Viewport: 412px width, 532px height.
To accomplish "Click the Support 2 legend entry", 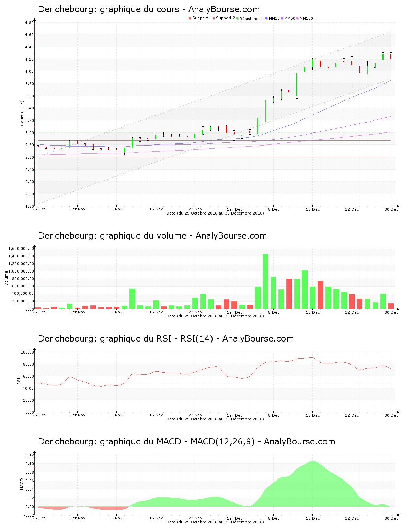I will [224, 18].
